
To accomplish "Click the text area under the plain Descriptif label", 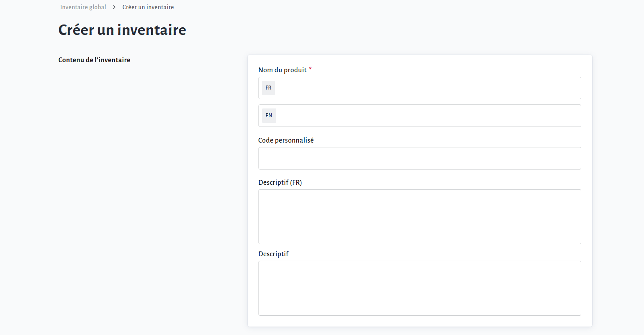I will (x=420, y=288).
